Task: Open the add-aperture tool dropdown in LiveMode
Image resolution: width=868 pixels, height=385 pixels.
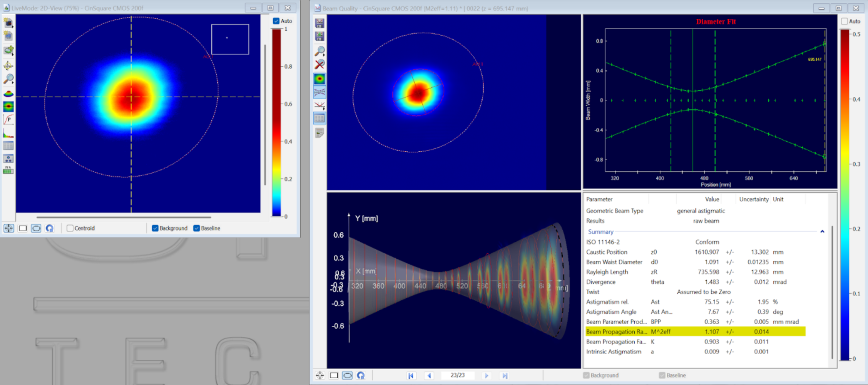Action: point(8,50)
